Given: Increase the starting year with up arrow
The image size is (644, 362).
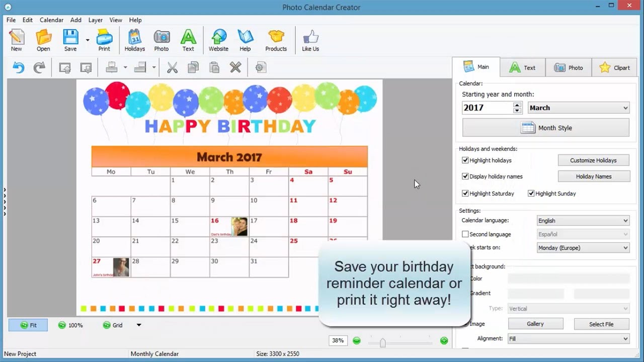Looking at the screenshot, I should [517, 105].
